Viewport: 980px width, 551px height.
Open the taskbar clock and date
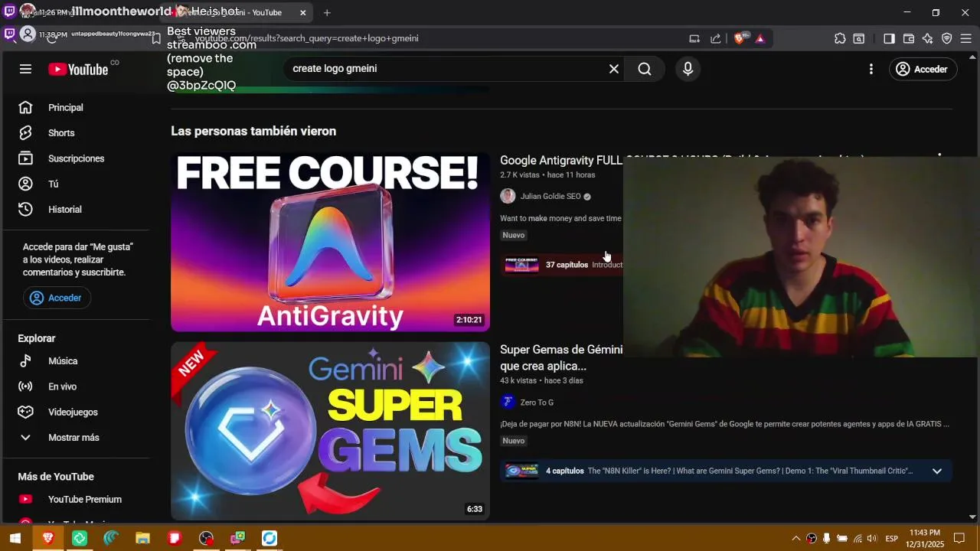click(x=925, y=538)
